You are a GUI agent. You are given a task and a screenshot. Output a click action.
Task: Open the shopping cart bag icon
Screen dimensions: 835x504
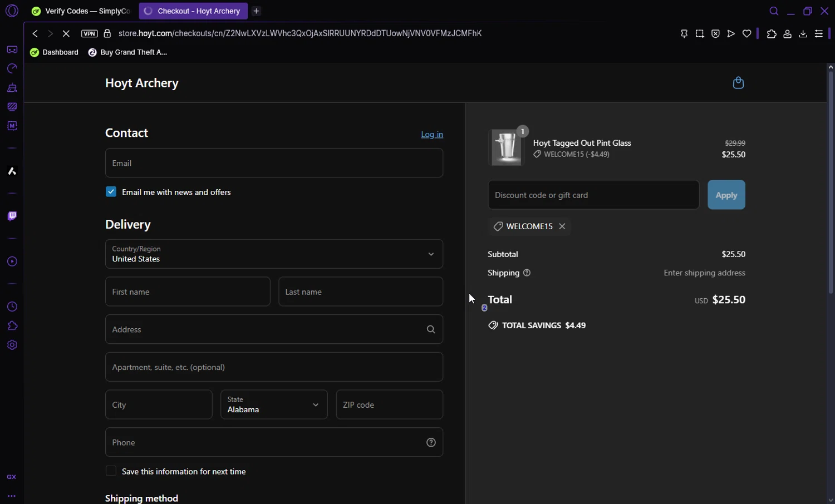point(738,83)
